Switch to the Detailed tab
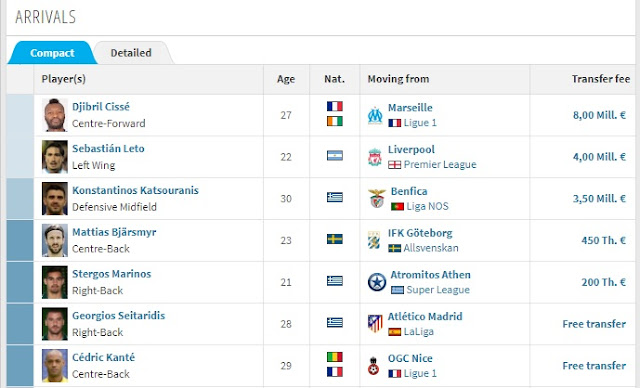The width and height of the screenshot is (640, 388). click(131, 53)
